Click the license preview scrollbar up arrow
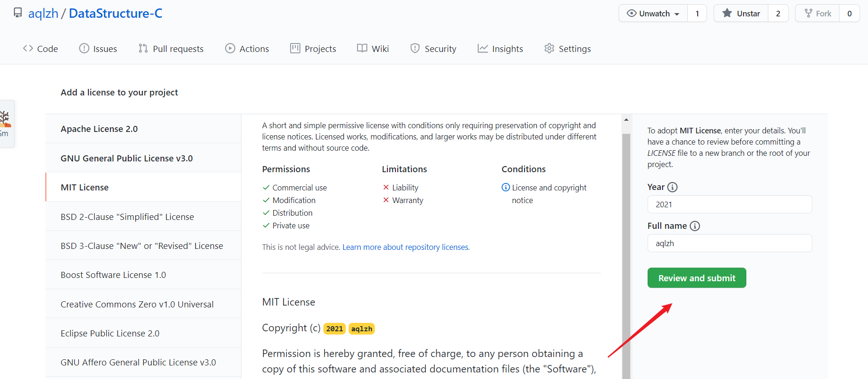Image resolution: width=868 pixels, height=379 pixels. point(626,120)
